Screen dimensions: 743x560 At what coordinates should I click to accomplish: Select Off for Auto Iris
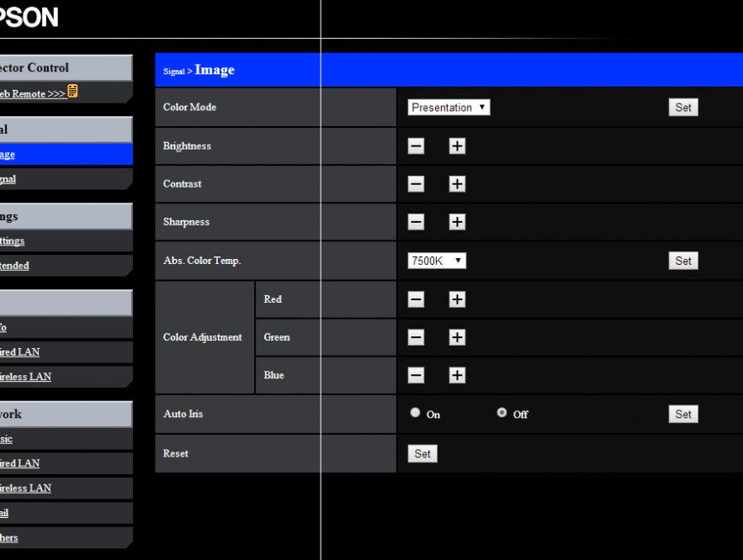(502, 413)
